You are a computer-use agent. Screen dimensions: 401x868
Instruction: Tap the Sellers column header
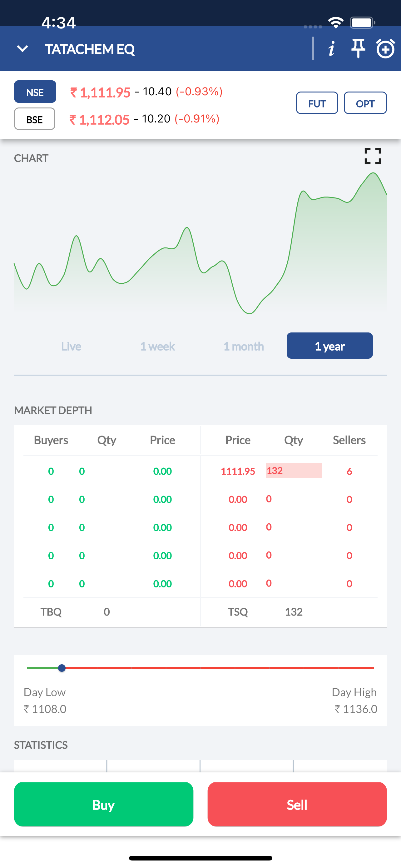point(349,440)
